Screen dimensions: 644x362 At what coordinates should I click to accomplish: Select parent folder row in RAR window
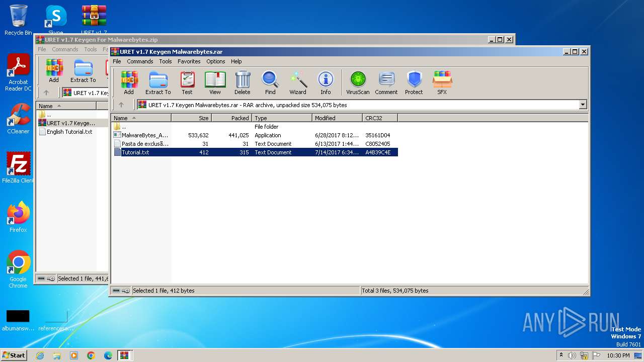254,127
